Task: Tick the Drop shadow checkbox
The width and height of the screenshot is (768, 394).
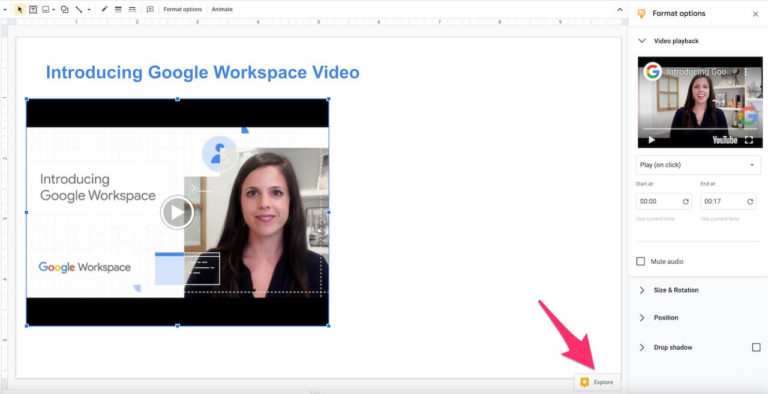Action: 756,347
